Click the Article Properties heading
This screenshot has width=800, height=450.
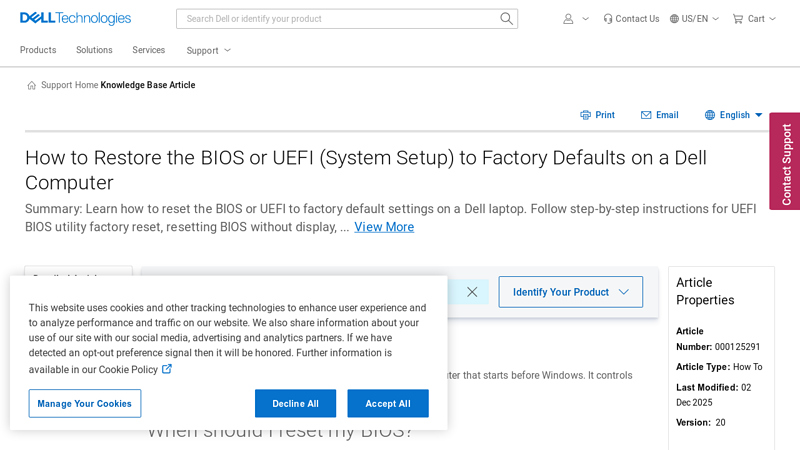pyautogui.click(x=705, y=291)
